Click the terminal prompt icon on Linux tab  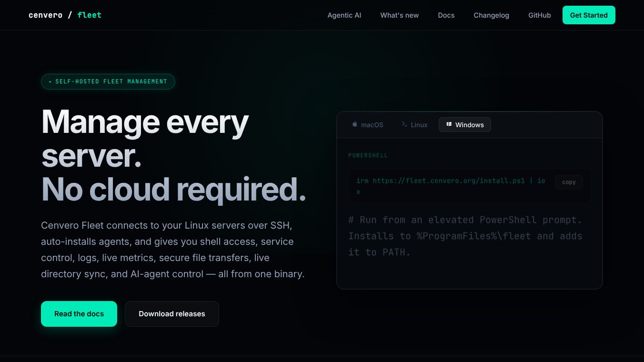(x=404, y=124)
